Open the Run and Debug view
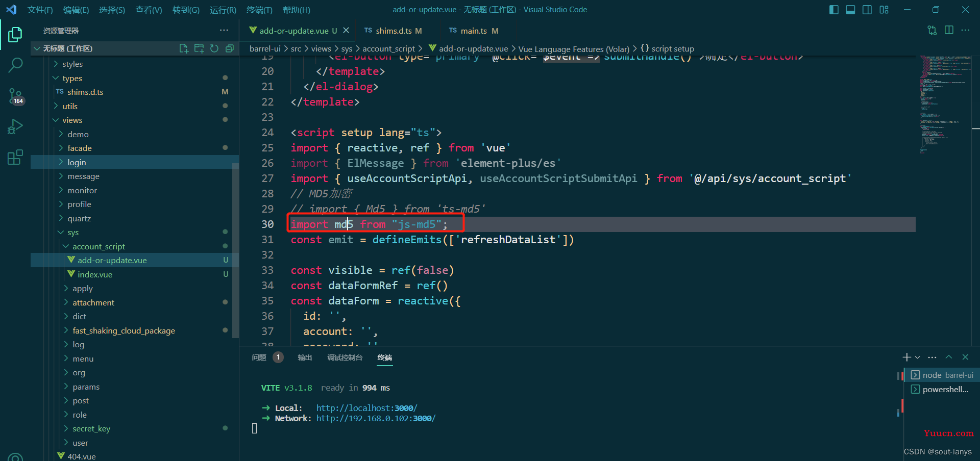Image resolution: width=980 pixels, height=461 pixels. coord(15,126)
